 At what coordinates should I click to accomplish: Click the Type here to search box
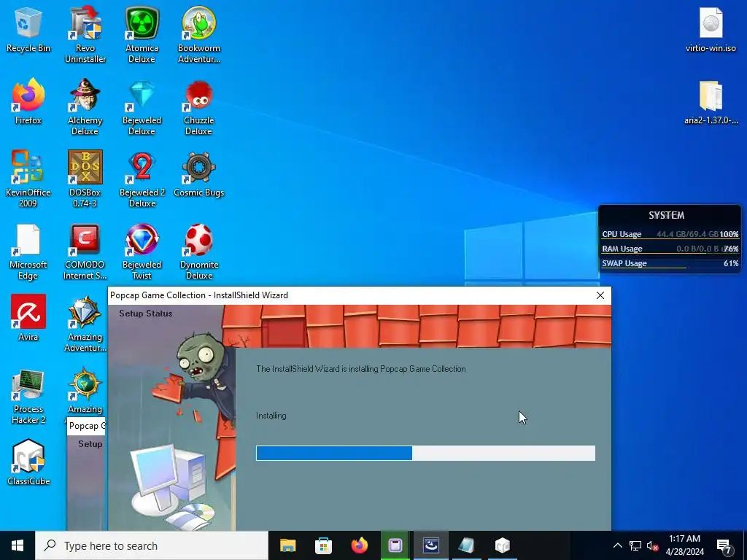pos(152,545)
